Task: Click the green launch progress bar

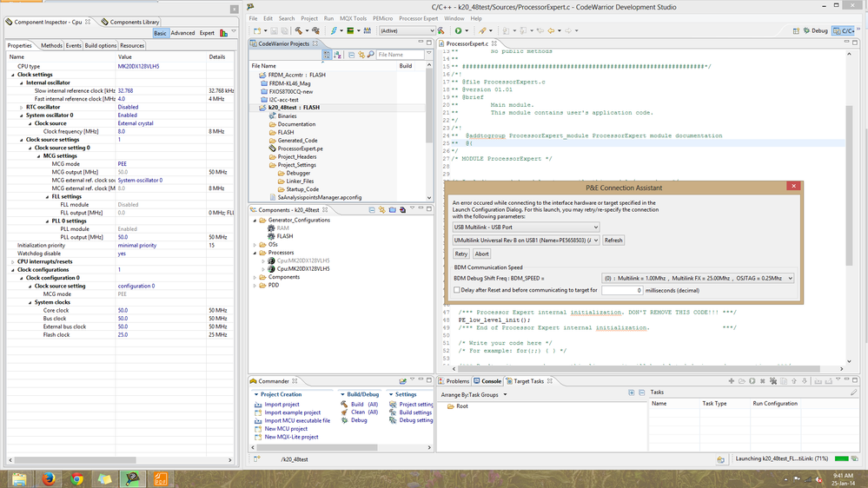Action: (841, 458)
